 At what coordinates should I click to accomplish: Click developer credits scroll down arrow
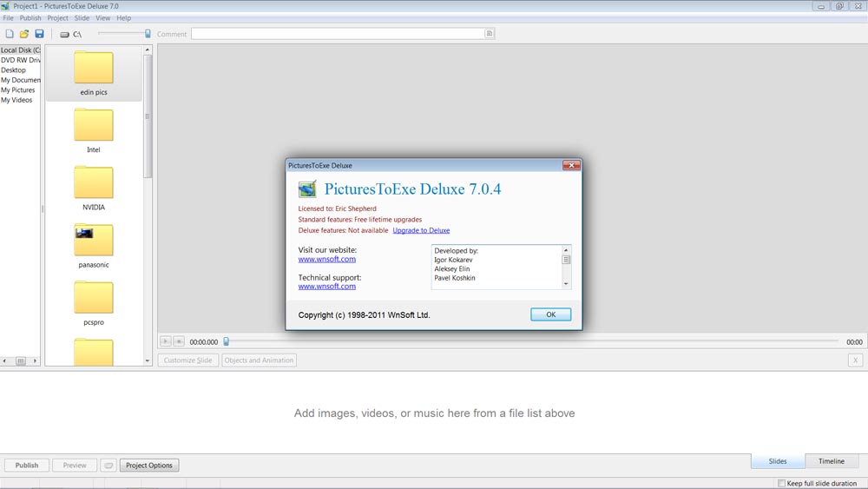click(x=566, y=283)
